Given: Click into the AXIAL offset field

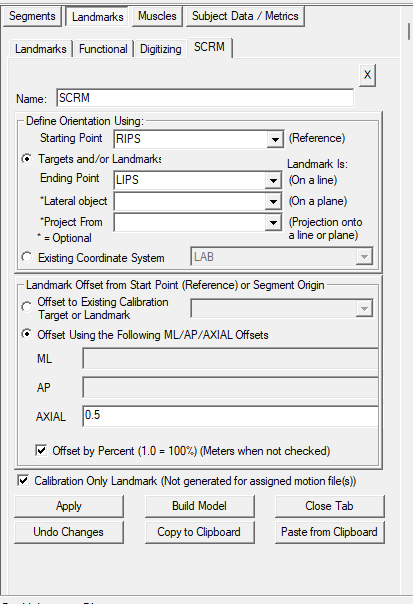Looking at the screenshot, I should click(230, 416).
